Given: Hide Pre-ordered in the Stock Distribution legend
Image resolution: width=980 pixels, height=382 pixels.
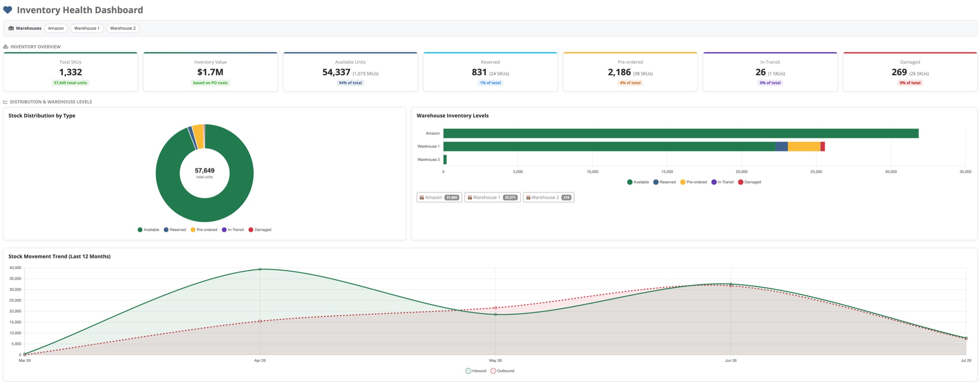Looking at the screenshot, I should (204, 230).
